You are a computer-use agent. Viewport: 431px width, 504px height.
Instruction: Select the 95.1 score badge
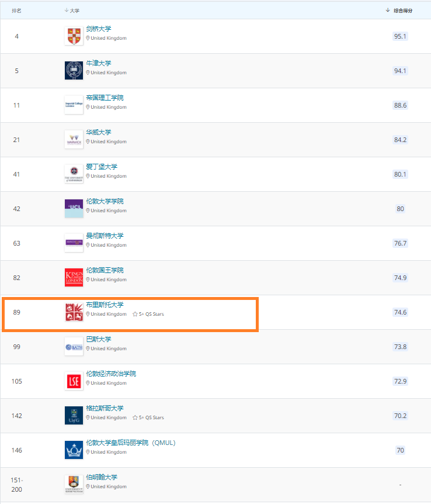coord(400,36)
